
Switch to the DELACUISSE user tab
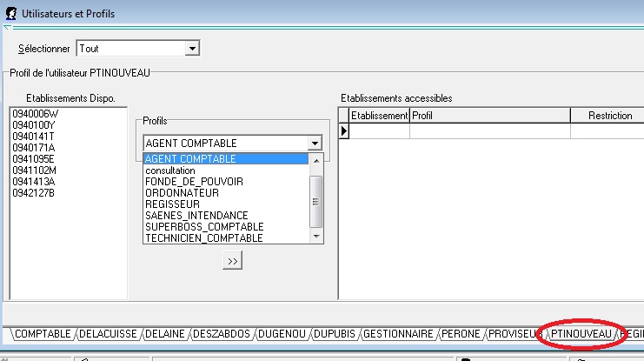click(x=108, y=334)
